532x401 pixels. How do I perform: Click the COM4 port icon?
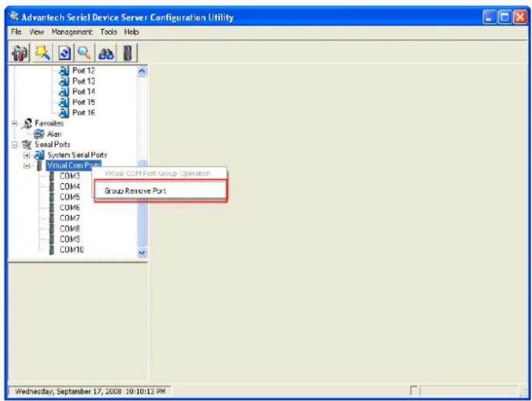coord(51,186)
